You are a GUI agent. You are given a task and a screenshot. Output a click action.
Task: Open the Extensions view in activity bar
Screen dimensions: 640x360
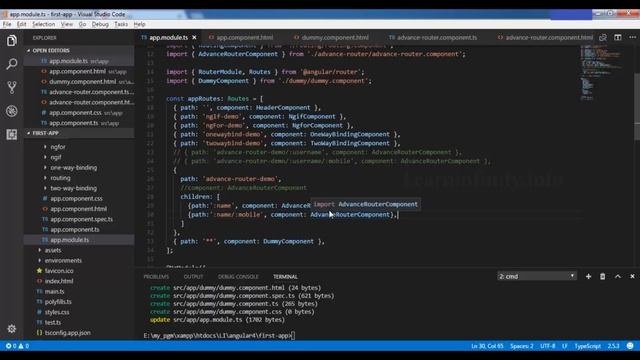pyautogui.click(x=12, y=134)
